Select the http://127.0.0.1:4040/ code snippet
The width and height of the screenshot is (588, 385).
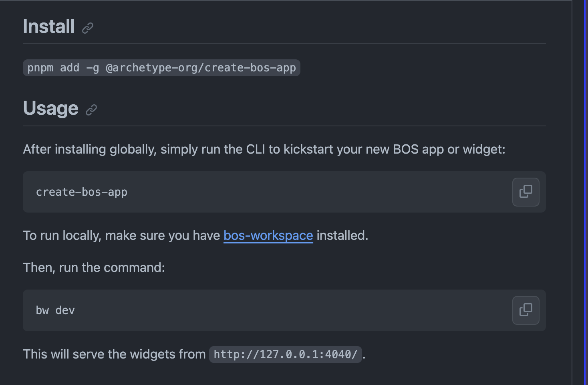286,354
